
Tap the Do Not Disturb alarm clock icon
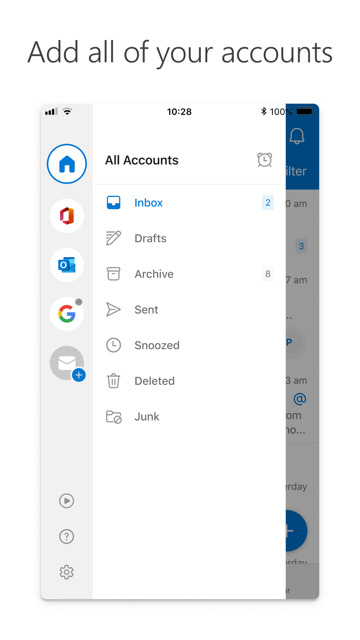pos(264,160)
